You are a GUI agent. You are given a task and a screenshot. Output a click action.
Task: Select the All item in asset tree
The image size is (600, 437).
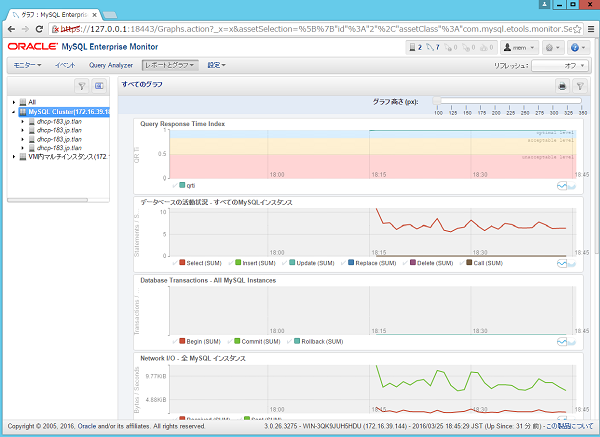(x=32, y=102)
